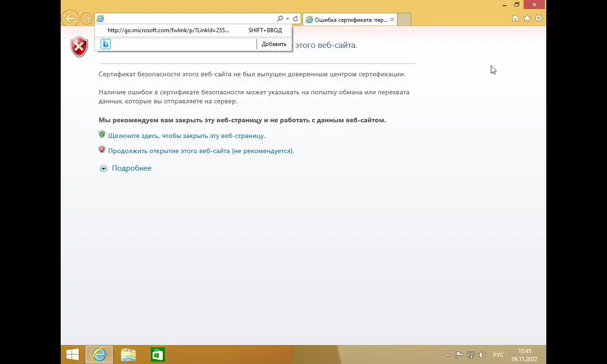
Task: Click the SHIFT+ВВОД shortcut hint text
Action: [265, 30]
